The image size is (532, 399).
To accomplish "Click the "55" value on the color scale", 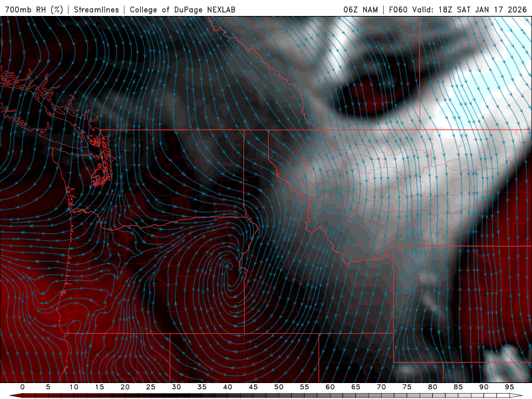I will 305,387.
